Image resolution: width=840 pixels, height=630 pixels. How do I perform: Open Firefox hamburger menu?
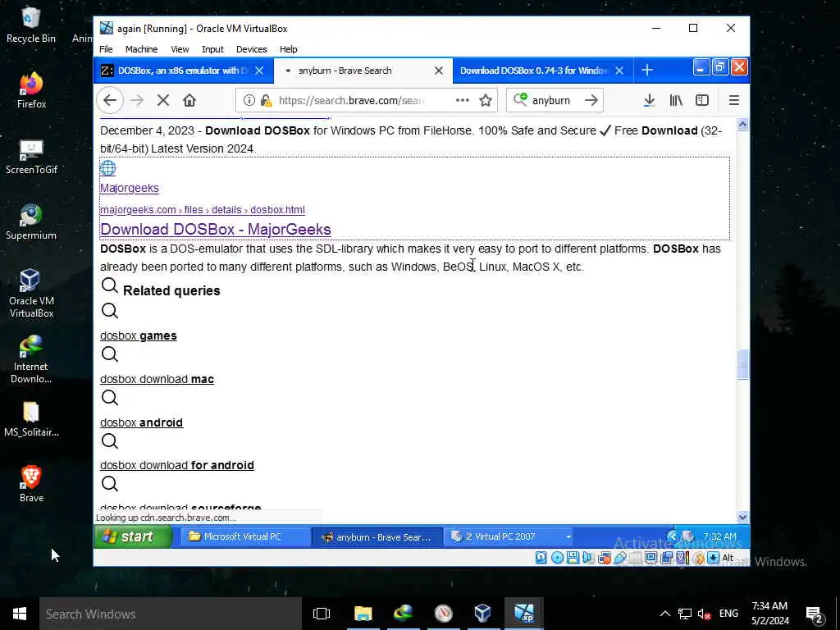pyautogui.click(x=734, y=100)
